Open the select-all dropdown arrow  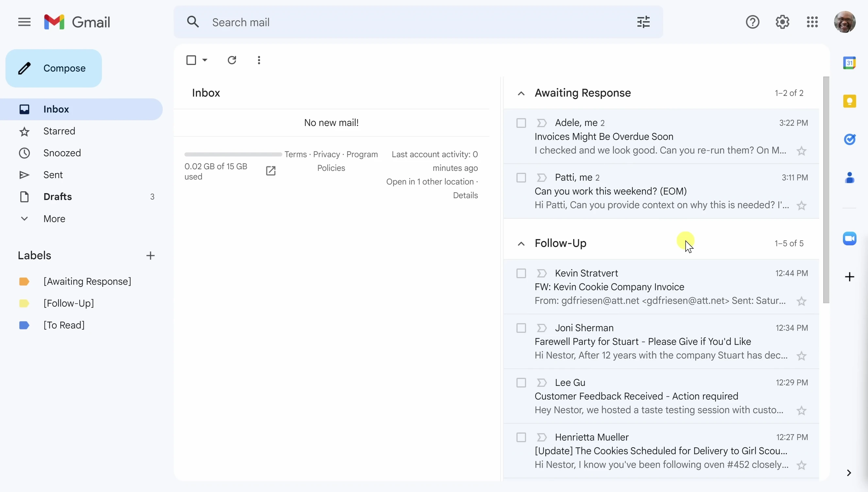pos(205,60)
